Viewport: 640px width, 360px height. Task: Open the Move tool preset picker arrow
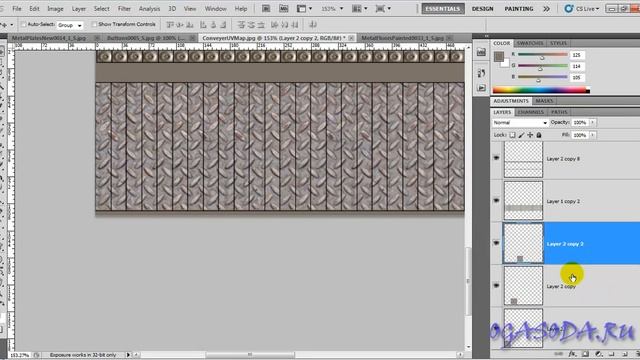[11, 25]
